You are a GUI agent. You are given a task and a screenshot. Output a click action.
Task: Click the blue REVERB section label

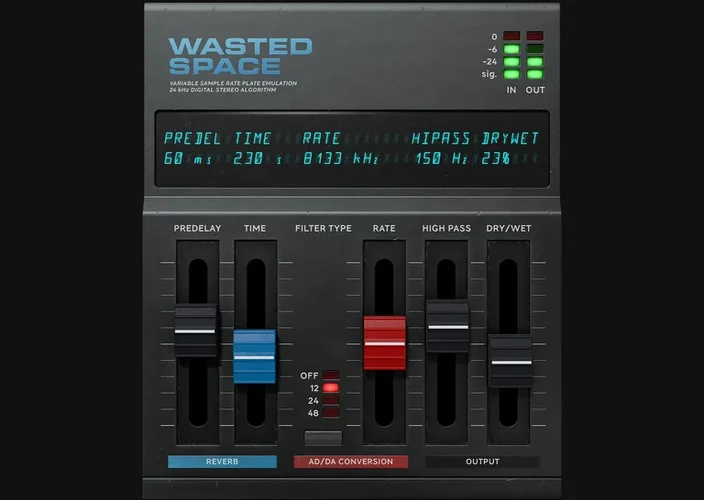click(x=222, y=461)
